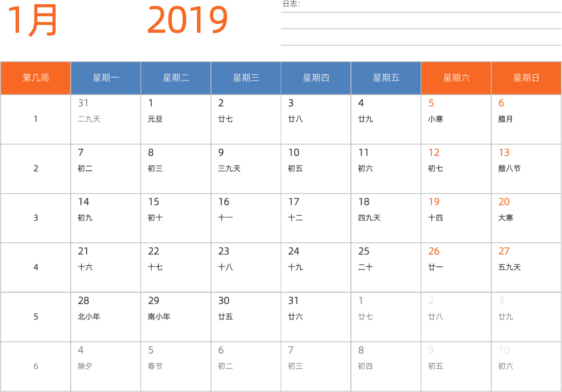
Task: Click the 腊八节 label on January 13
Action: [510, 168]
